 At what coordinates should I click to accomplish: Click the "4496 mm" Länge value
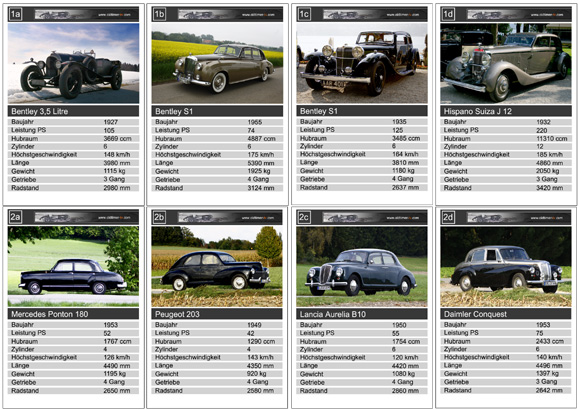coord(549,365)
